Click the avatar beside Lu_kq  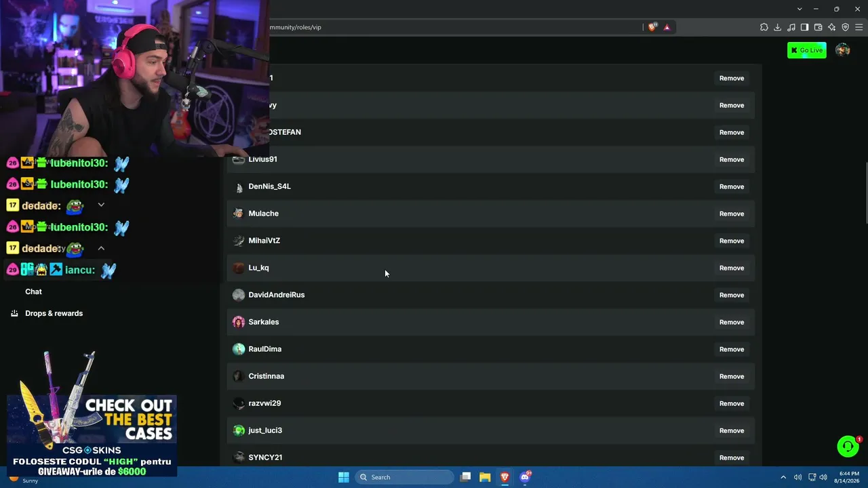coord(239,268)
